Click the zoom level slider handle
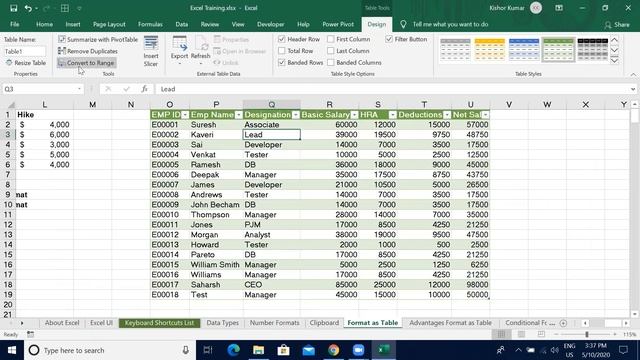640x360 pixels. [x=587, y=334]
